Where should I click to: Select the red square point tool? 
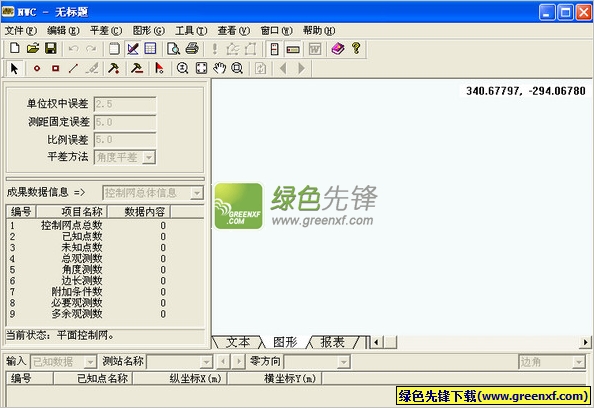point(56,69)
